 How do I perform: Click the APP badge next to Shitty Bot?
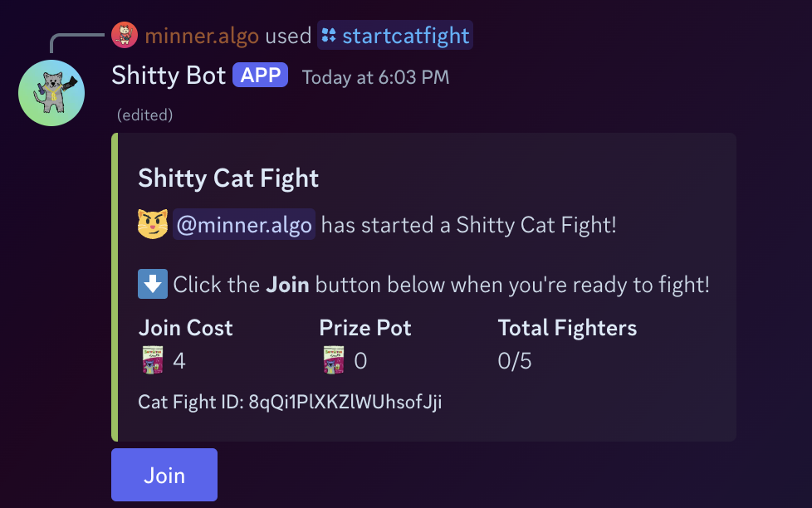click(x=261, y=76)
